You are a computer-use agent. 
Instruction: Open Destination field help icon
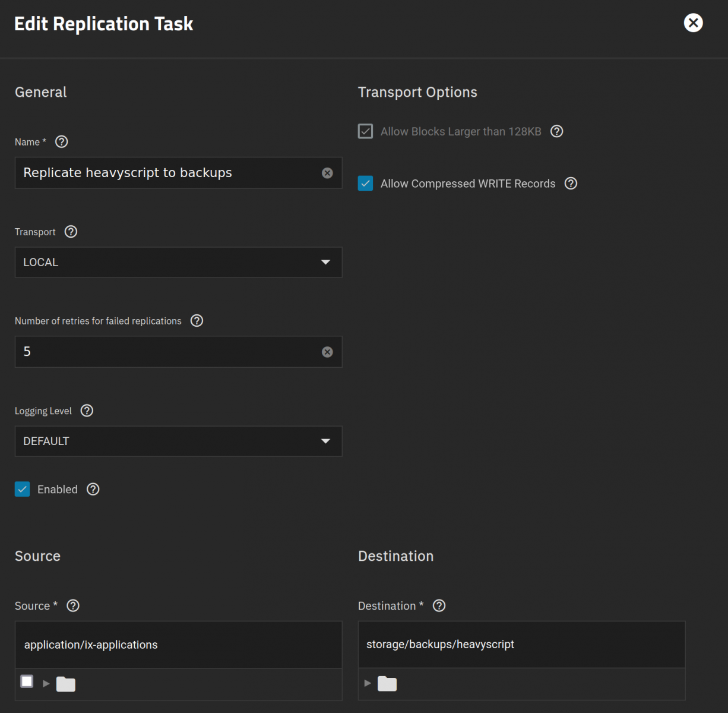(439, 605)
